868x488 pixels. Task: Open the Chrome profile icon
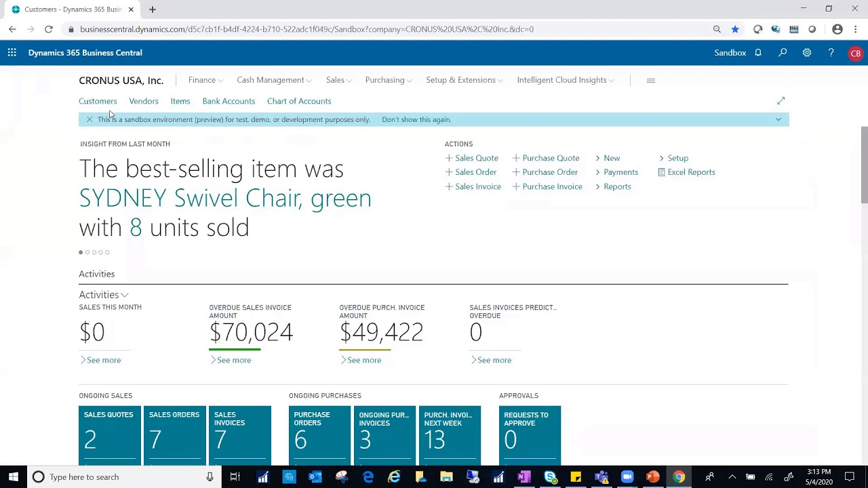click(837, 29)
